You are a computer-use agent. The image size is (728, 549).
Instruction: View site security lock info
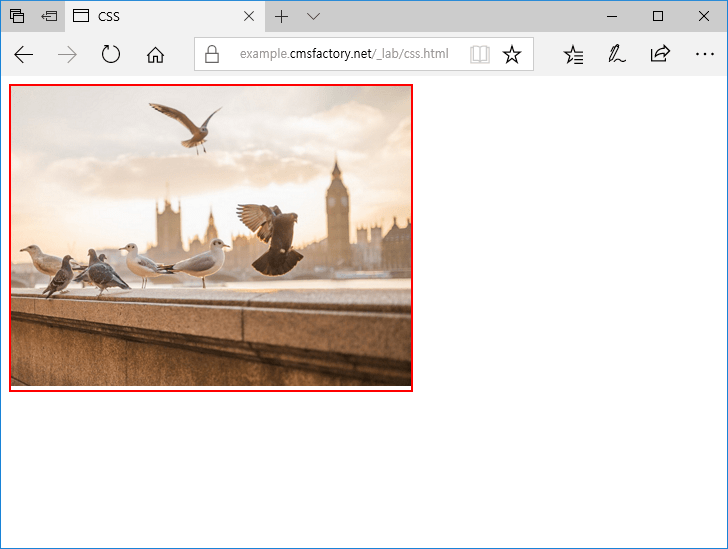pos(212,54)
